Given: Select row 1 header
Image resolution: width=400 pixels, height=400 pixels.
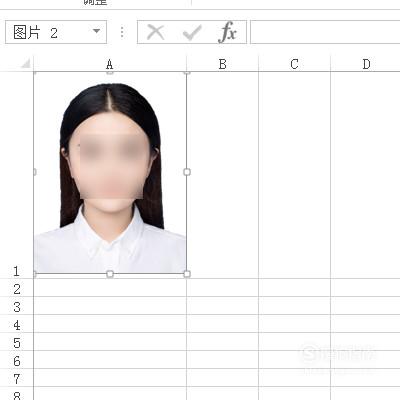Looking at the screenshot, I should [x=16, y=175].
